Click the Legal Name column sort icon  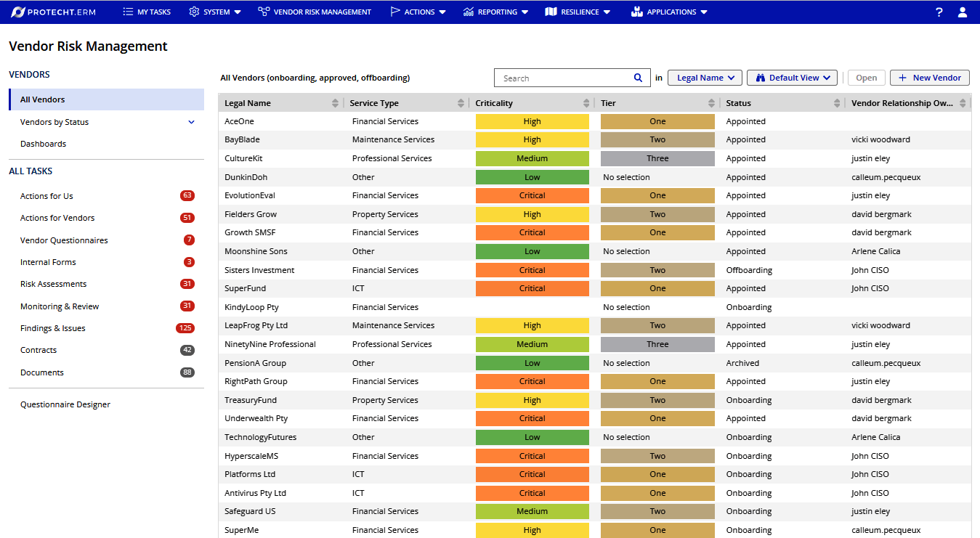(x=335, y=103)
